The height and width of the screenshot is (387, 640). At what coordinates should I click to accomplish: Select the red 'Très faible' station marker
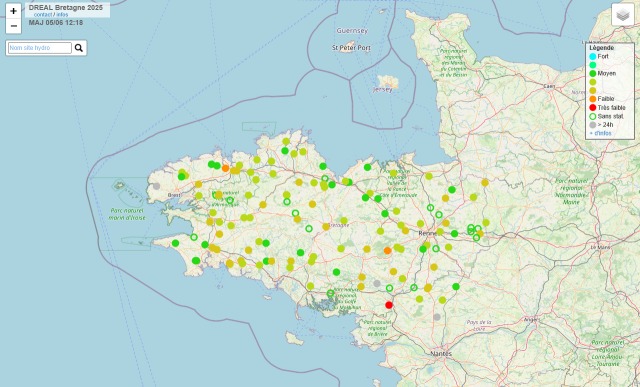389,305
